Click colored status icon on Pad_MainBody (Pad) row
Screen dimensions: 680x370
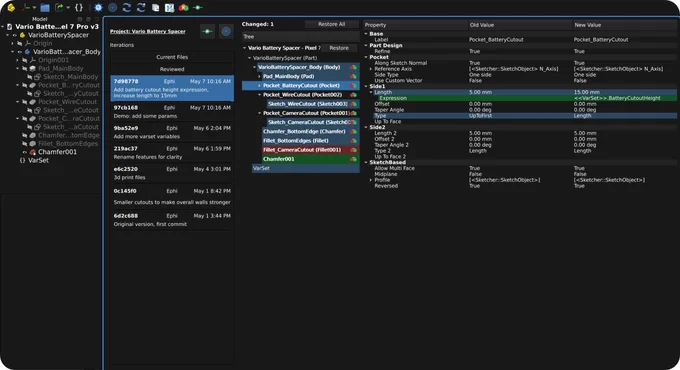point(353,76)
